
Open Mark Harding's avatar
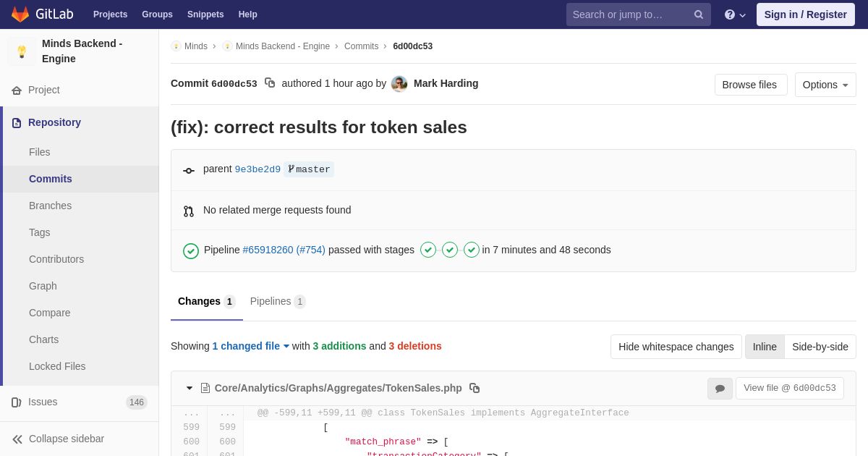pyautogui.click(x=399, y=84)
